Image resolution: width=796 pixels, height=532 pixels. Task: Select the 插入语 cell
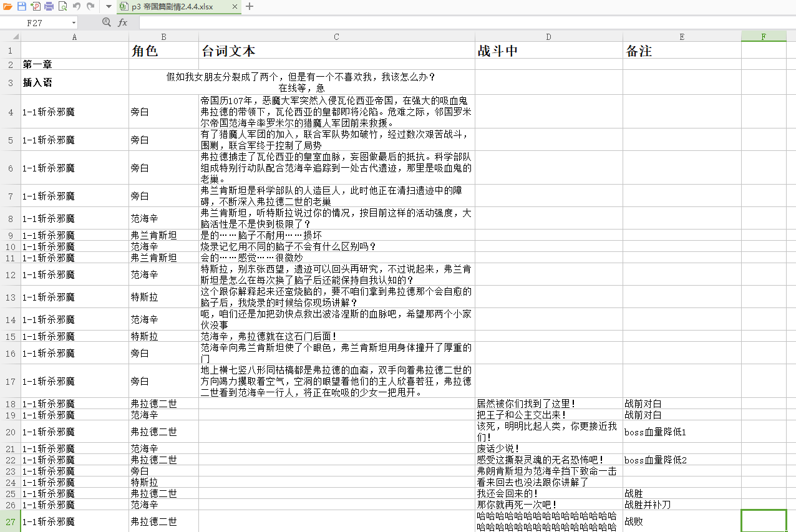pyautogui.click(x=75, y=82)
